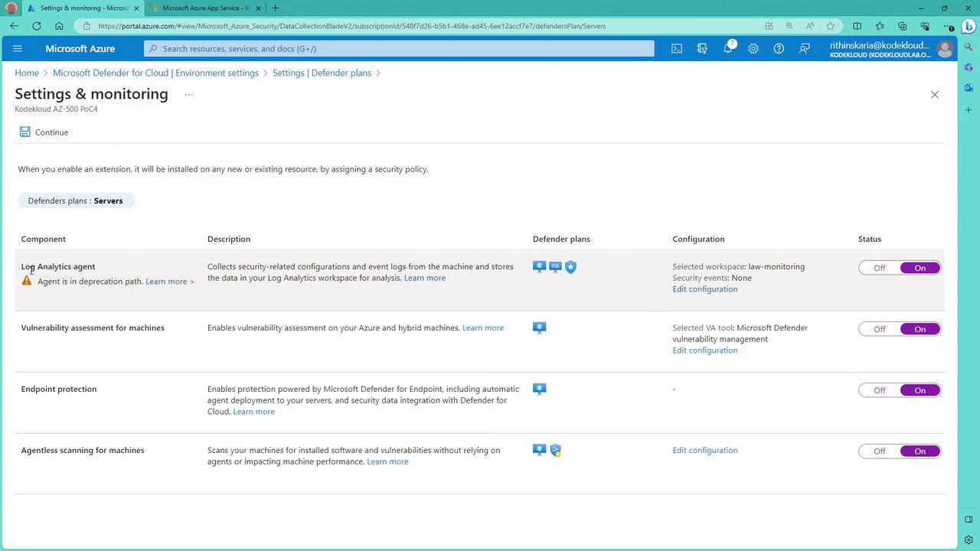Refresh the current browser page
The image size is (980, 551).
tap(37, 26)
